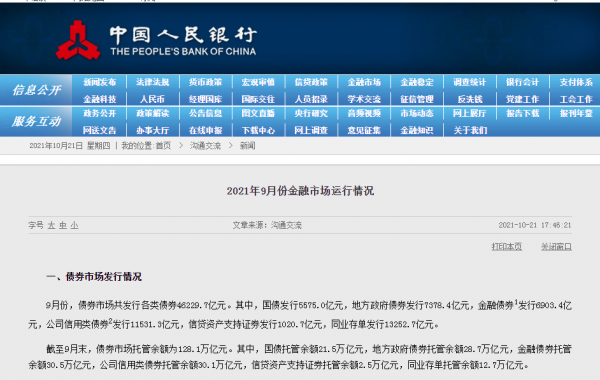Image resolution: width=600 pixels, height=380 pixels.
Task: Go to 人民币 section
Action: click(x=152, y=99)
